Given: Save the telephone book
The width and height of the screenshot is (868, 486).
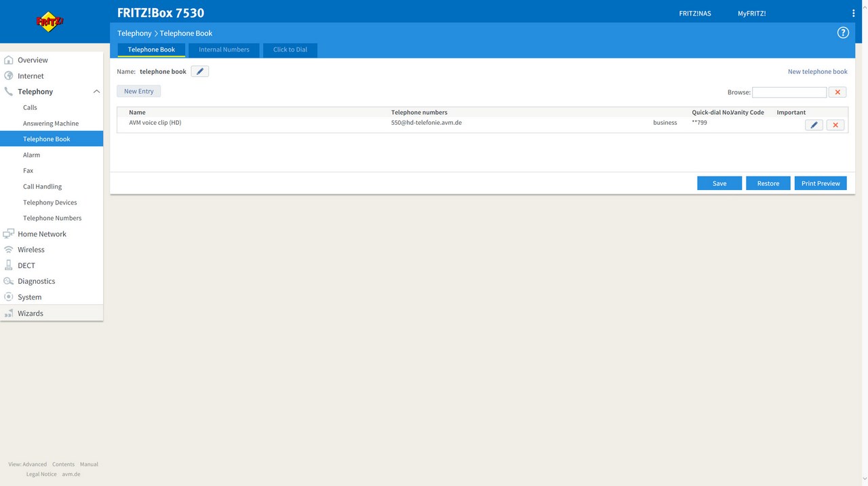Looking at the screenshot, I should tap(719, 183).
